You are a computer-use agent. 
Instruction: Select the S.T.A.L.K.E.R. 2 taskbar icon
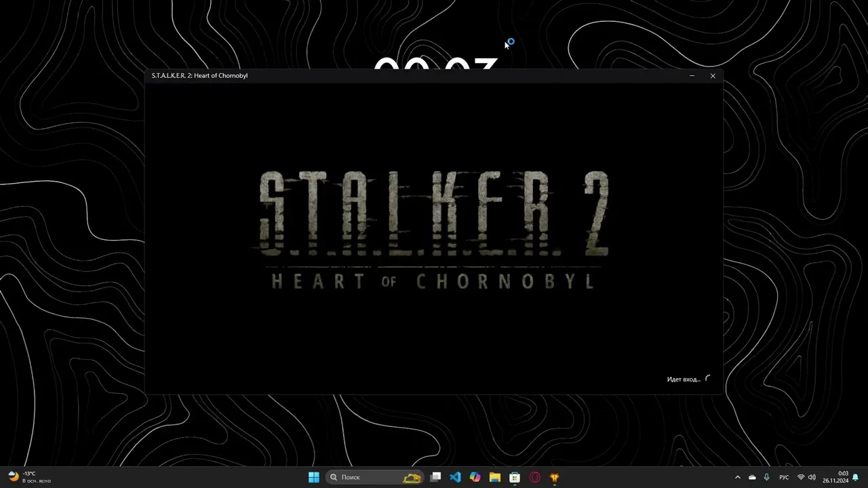pos(555,477)
